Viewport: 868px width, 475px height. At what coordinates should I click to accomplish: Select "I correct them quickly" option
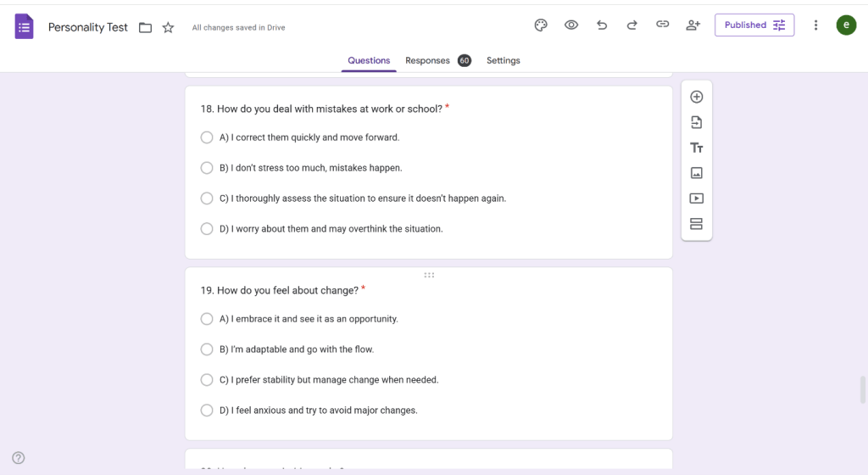(x=207, y=137)
